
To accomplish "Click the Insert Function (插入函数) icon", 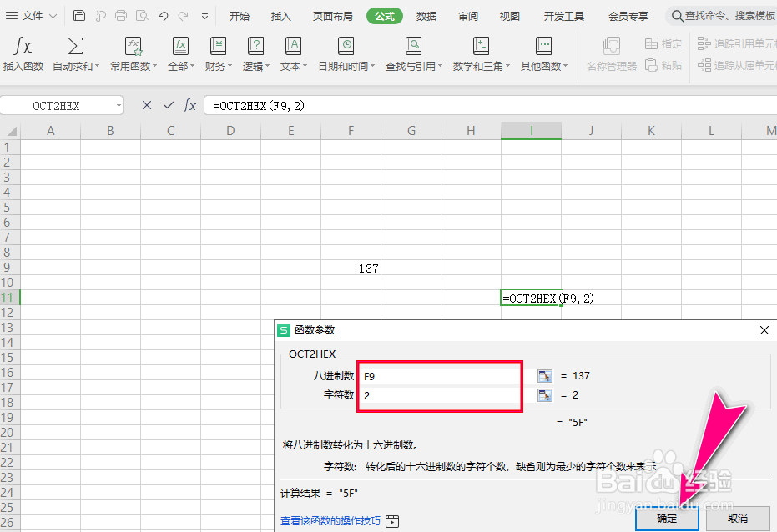I will pos(23,47).
